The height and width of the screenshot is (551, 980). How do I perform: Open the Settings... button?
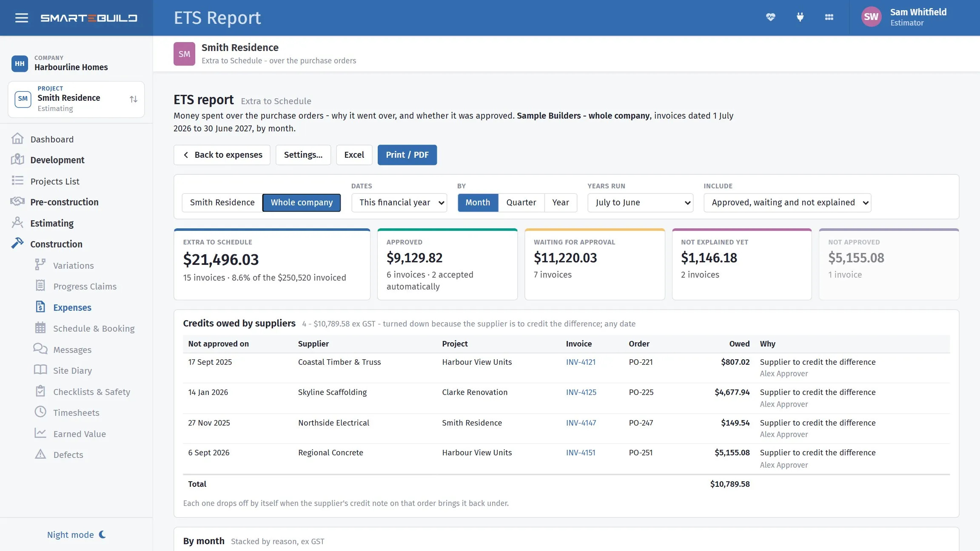303,155
